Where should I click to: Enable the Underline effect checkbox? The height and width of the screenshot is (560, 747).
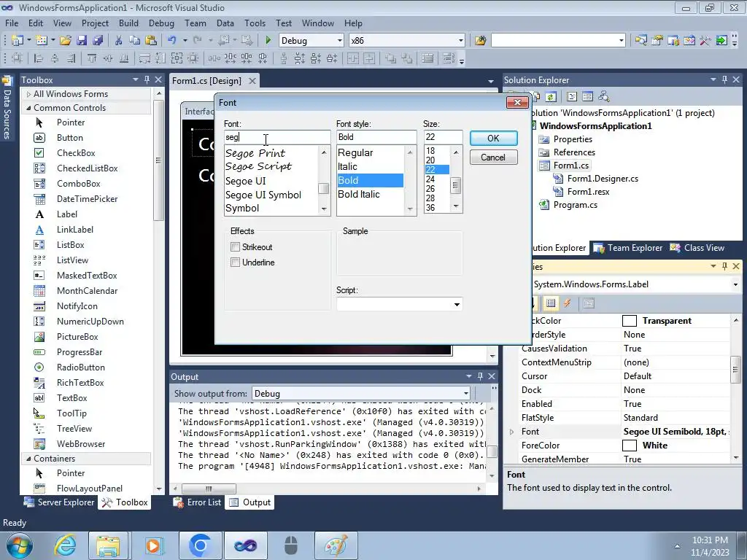point(235,262)
